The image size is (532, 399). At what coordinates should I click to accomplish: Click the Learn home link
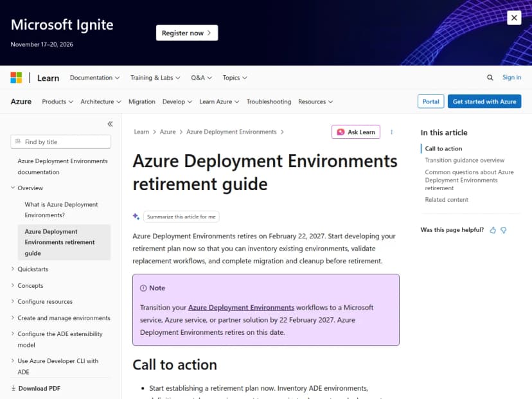(x=48, y=78)
